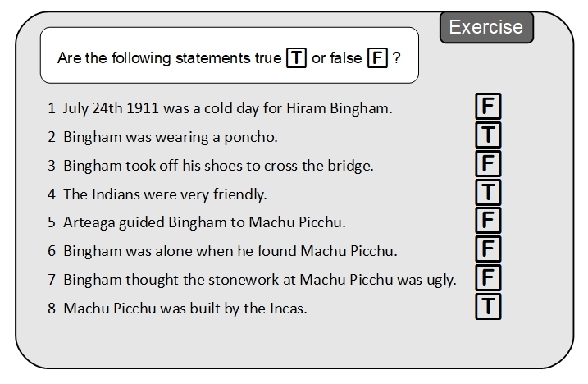
Task: Flip the answer box for statement 7
Action: 488,278
